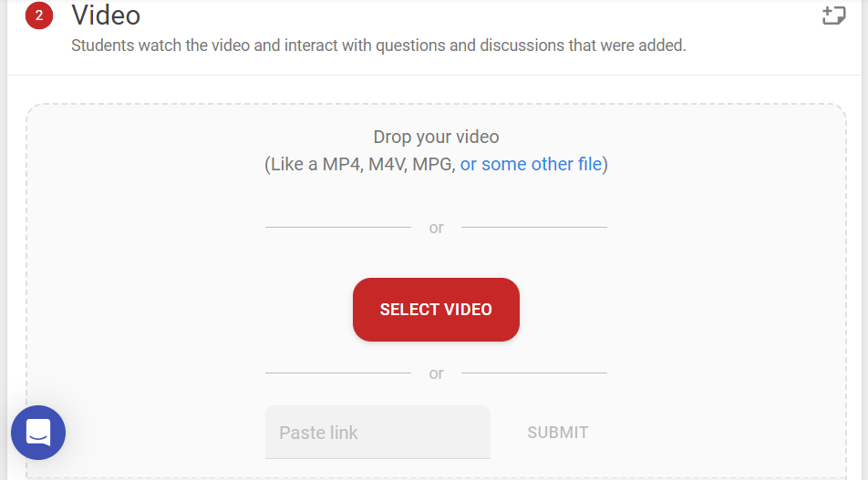Click the "or" divider below SELECT VIDEO

point(436,373)
